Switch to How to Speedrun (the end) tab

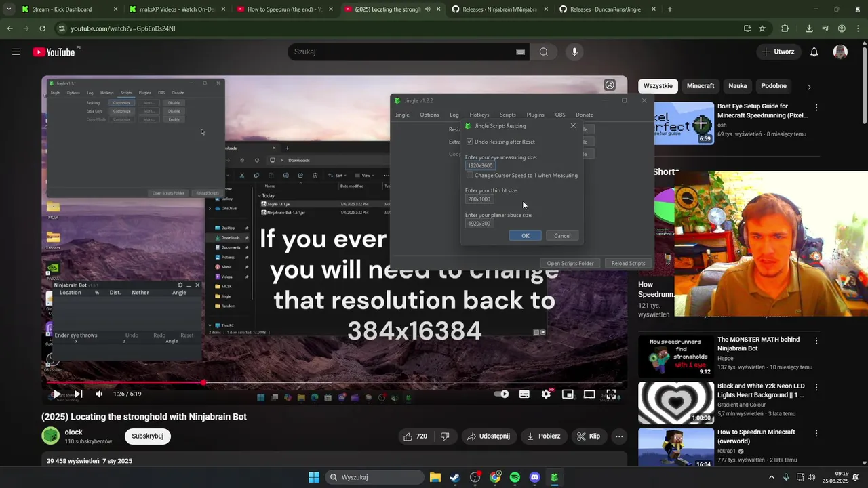[285, 9]
